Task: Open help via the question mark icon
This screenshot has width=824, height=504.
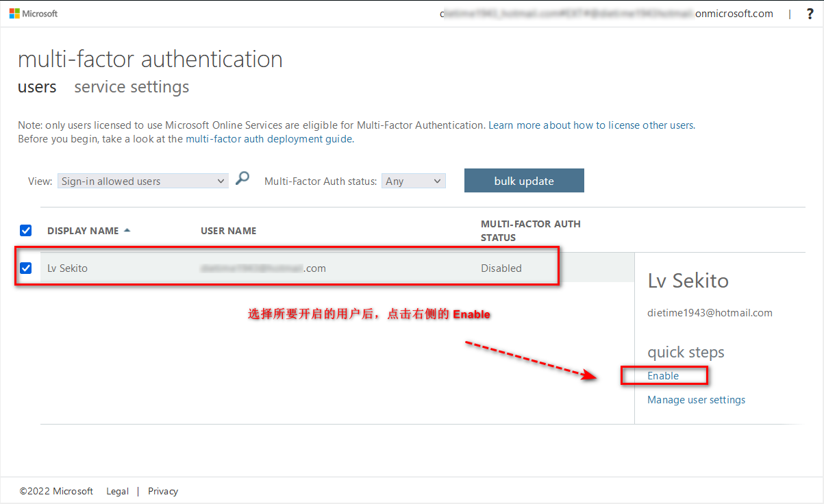Action: click(810, 12)
